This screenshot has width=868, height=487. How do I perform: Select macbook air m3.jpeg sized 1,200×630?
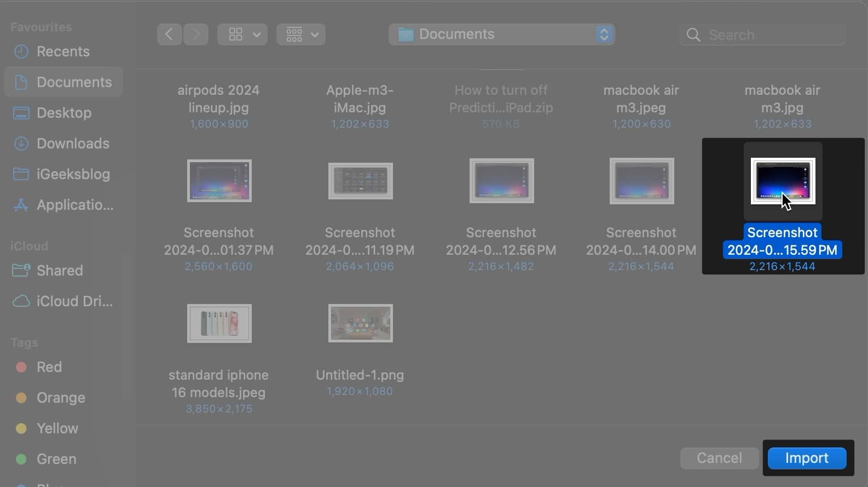pyautogui.click(x=641, y=99)
